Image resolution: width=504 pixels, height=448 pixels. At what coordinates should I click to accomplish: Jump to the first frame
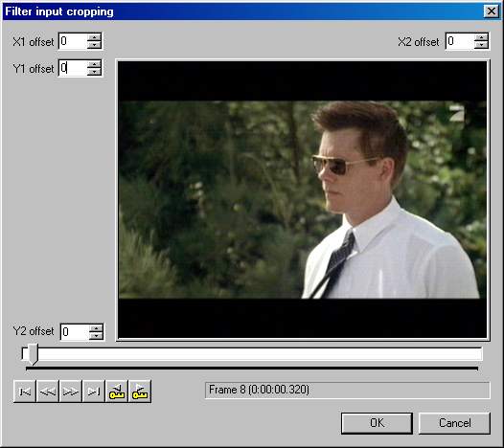click(25, 392)
